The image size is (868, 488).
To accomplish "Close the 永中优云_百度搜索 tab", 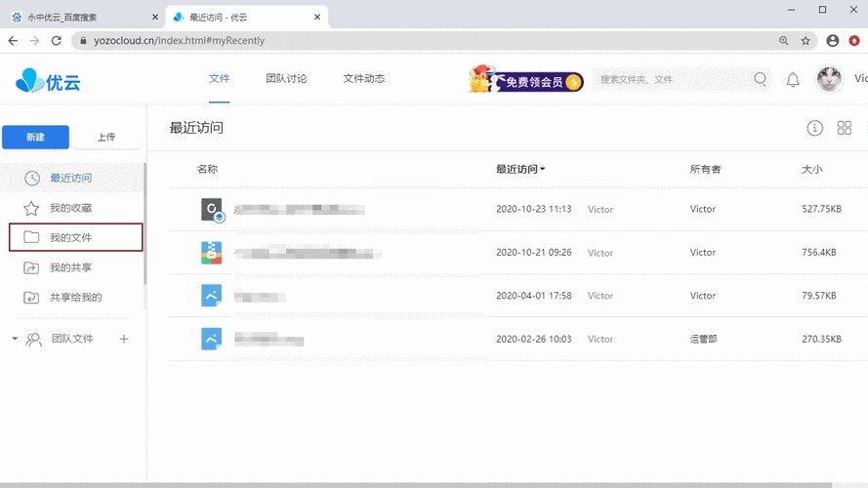I will tap(155, 18).
